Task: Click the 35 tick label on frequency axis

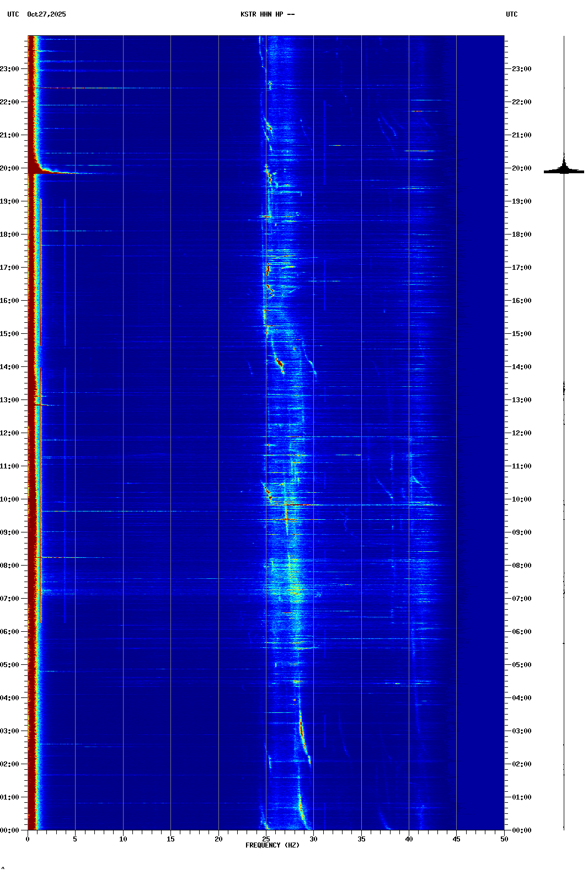Action: click(x=361, y=839)
